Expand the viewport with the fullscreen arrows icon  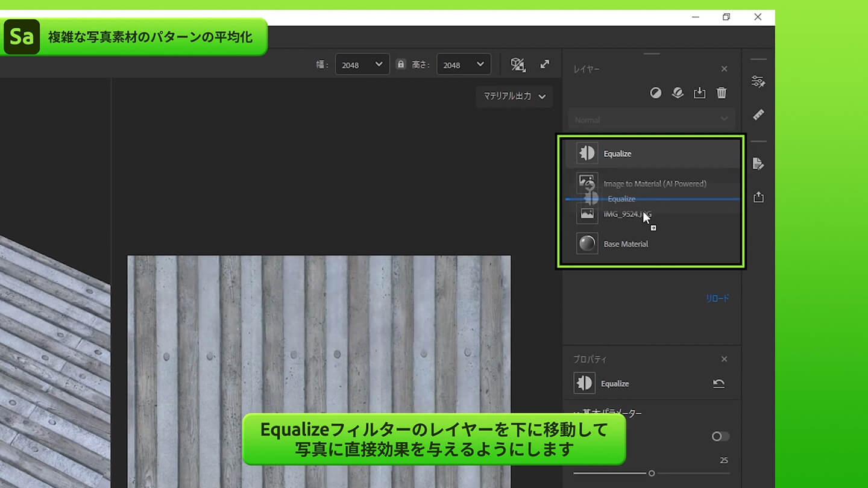tap(545, 64)
